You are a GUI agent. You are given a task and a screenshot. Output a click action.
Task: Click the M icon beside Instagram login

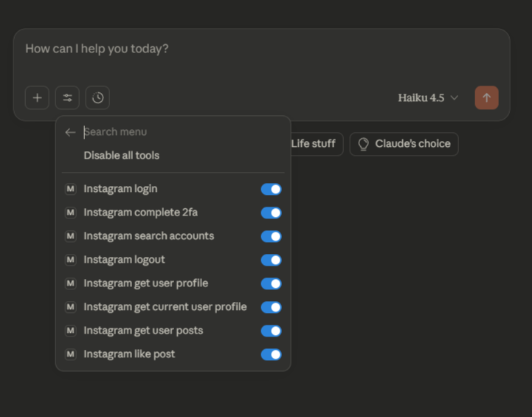coord(71,189)
